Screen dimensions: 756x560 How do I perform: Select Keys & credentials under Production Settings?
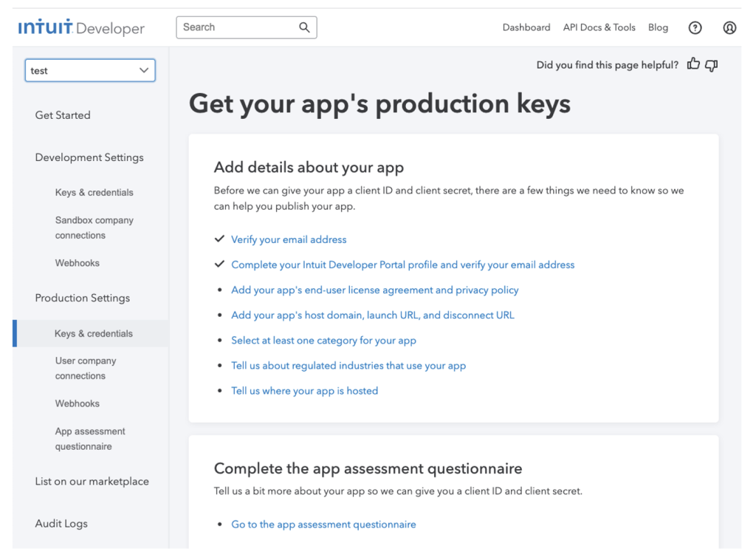(93, 333)
